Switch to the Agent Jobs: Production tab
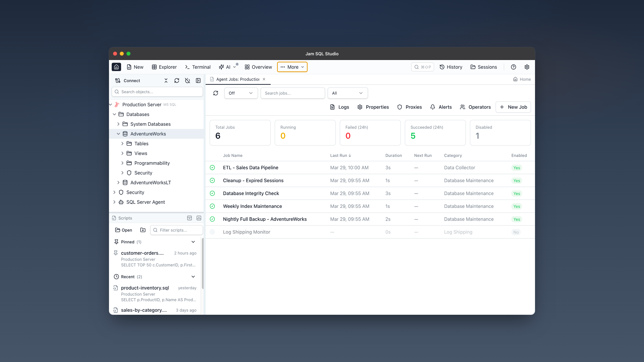This screenshot has width=644, height=362. (237, 79)
